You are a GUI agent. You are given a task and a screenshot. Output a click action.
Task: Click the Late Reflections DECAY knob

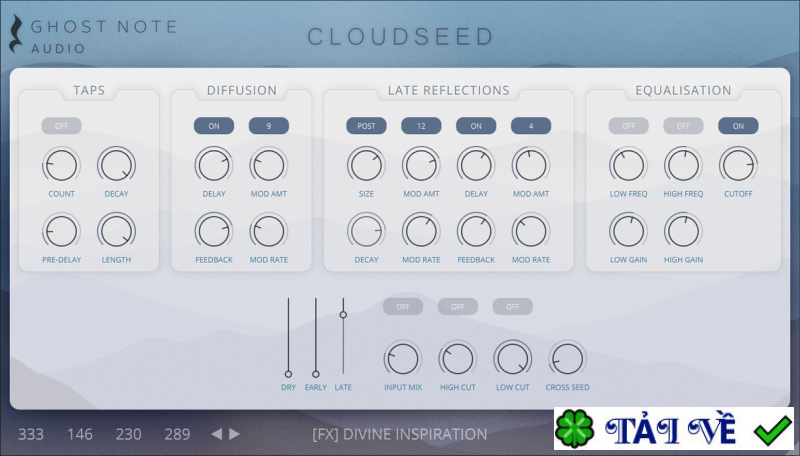coord(366,231)
